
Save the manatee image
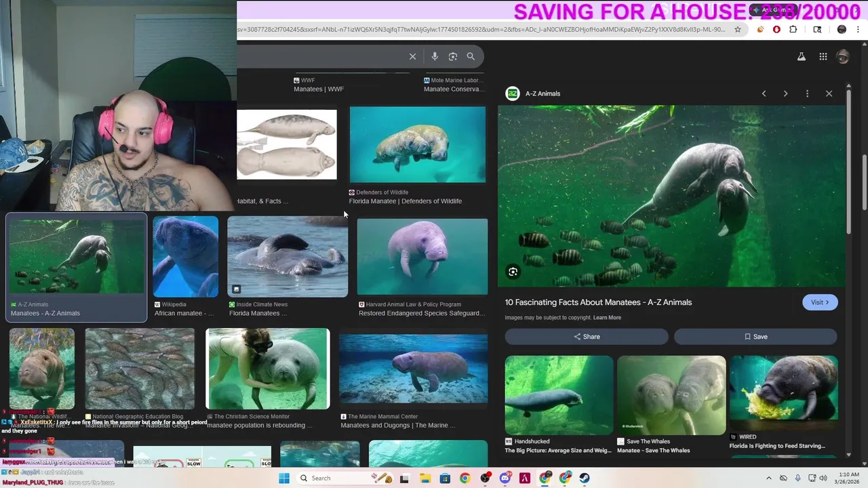click(x=755, y=337)
